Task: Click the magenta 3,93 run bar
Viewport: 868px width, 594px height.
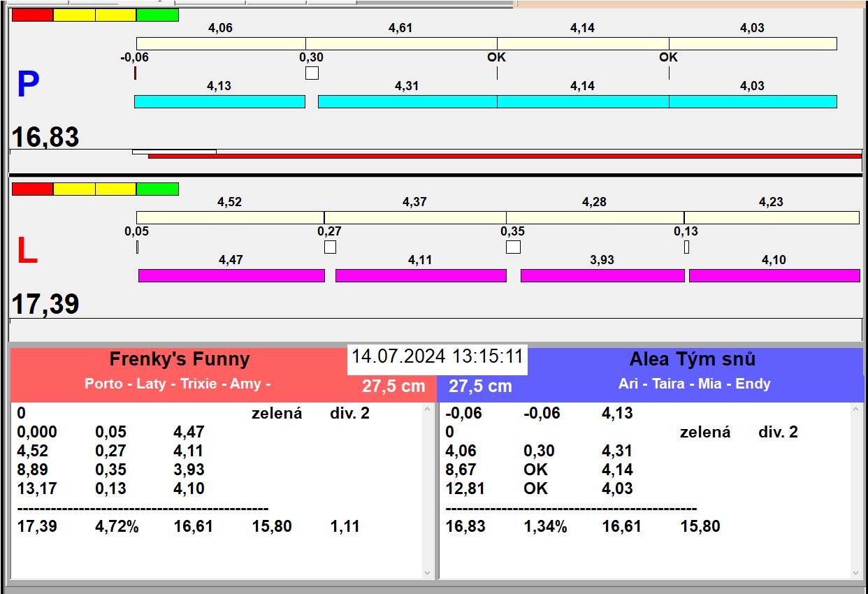Action: [x=602, y=275]
